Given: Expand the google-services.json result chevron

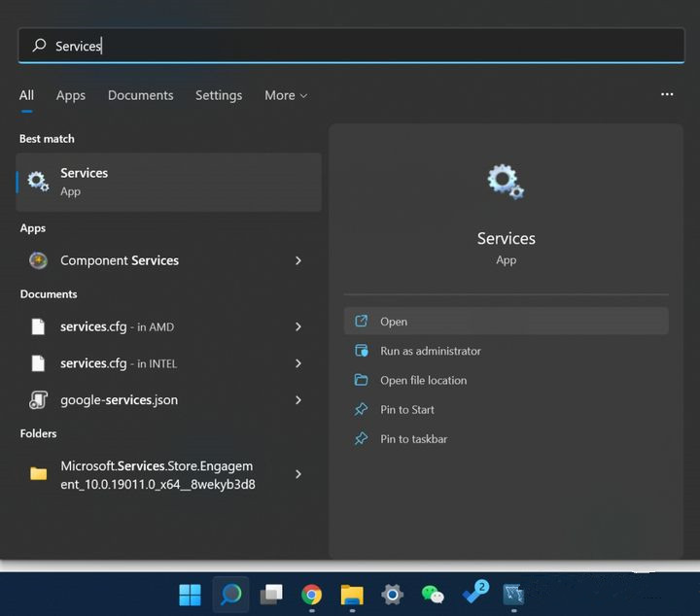Looking at the screenshot, I should (297, 400).
